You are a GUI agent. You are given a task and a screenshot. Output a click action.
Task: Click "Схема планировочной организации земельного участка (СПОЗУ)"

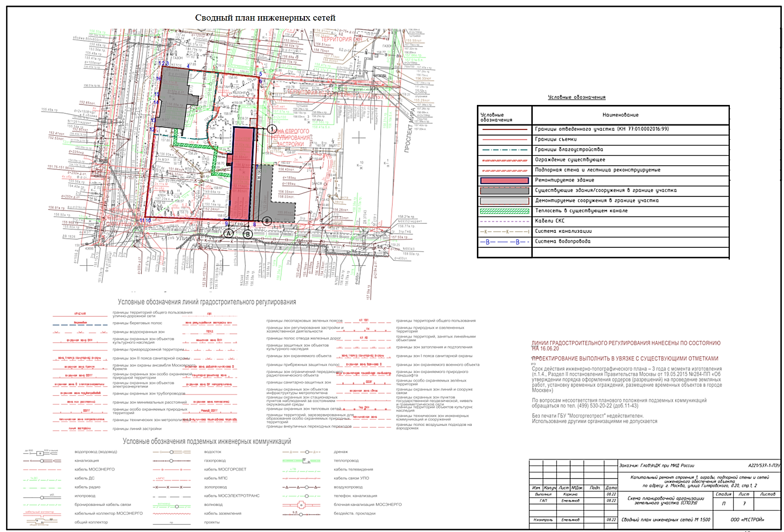click(x=666, y=501)
